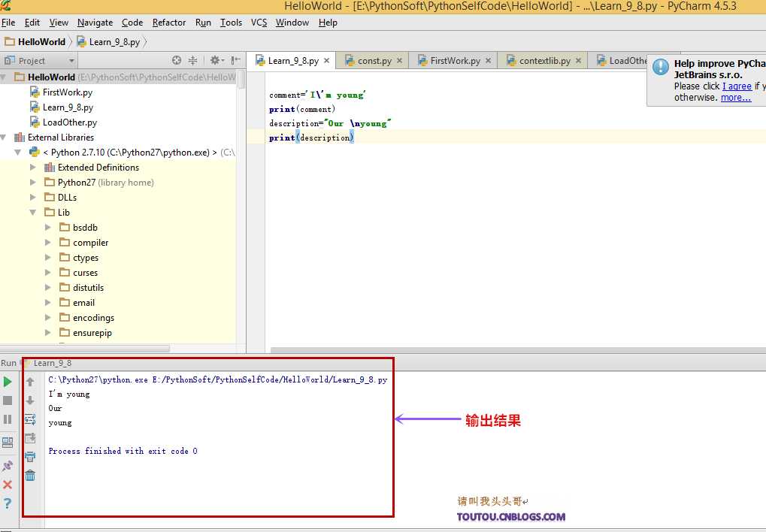Expand the DLLs folder
Image resolution: width=766 pixels, height=532 pixels.
click(33, 198)
